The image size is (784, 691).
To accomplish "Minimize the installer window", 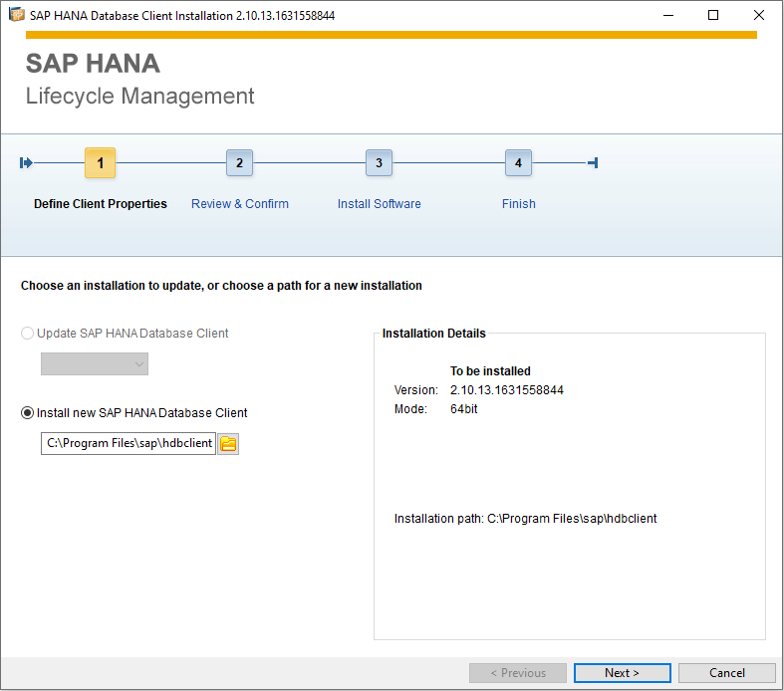I will (x=668, y=16).
